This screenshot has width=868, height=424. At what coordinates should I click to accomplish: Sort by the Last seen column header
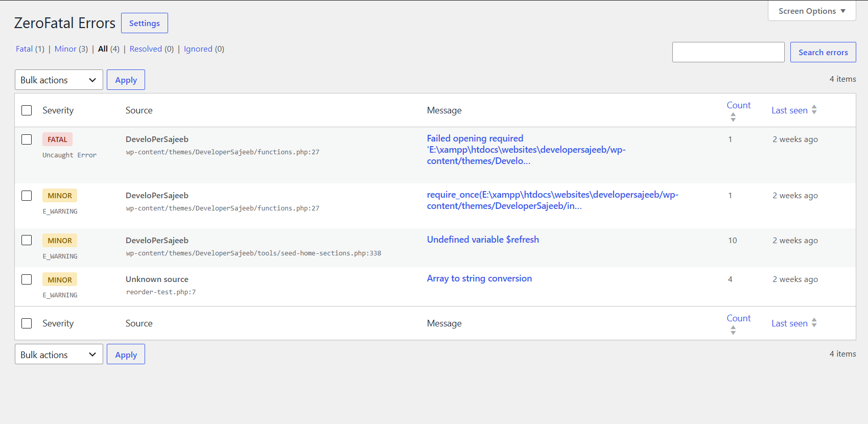click(789, 110)
